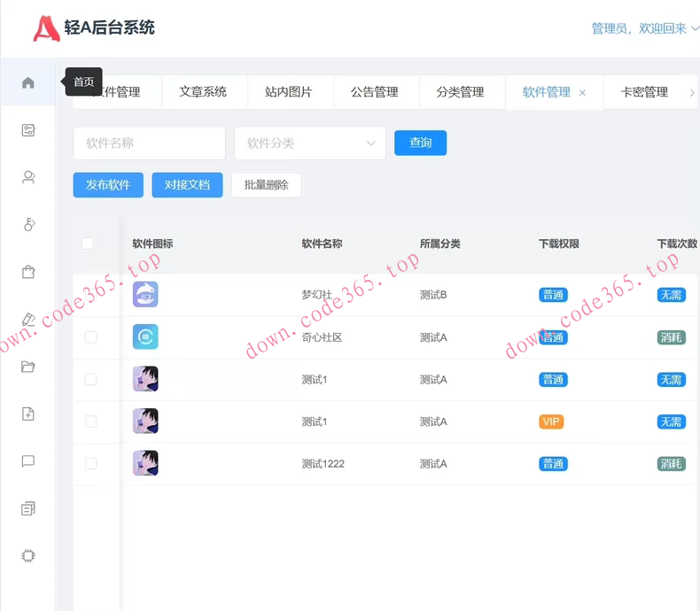
Task: Click the 对接文档 button
Action: pyautogui.click(x=187, y=185)
